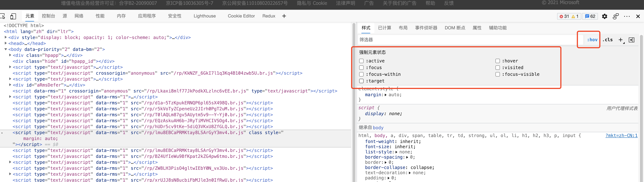This screenshot has height=182, width=644.
Task: Toggle the computed styles sidebar icon
Action: [x=632, y=40]
